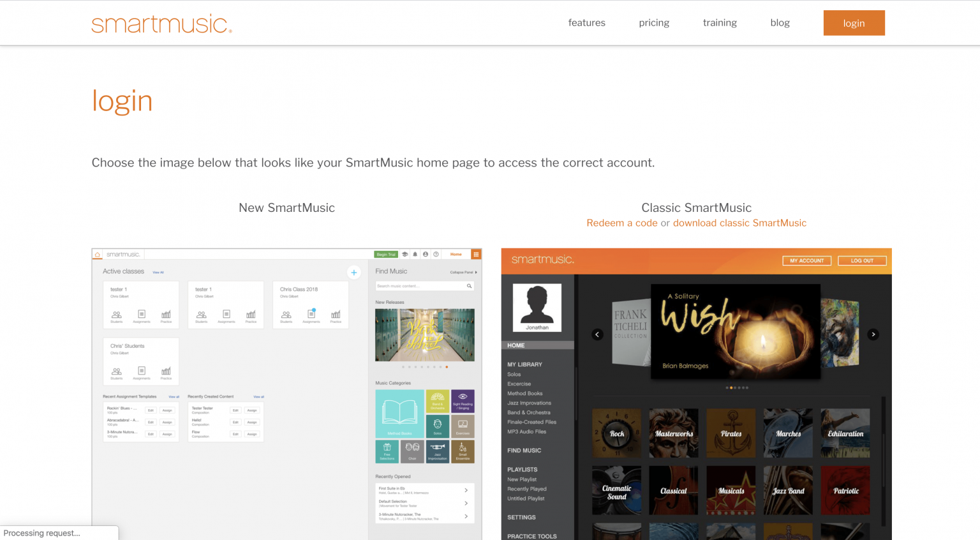The height and width of the screenshot is (540, 980).
Task: Click View All next to Active classes
Action: (x=158, y=273)
